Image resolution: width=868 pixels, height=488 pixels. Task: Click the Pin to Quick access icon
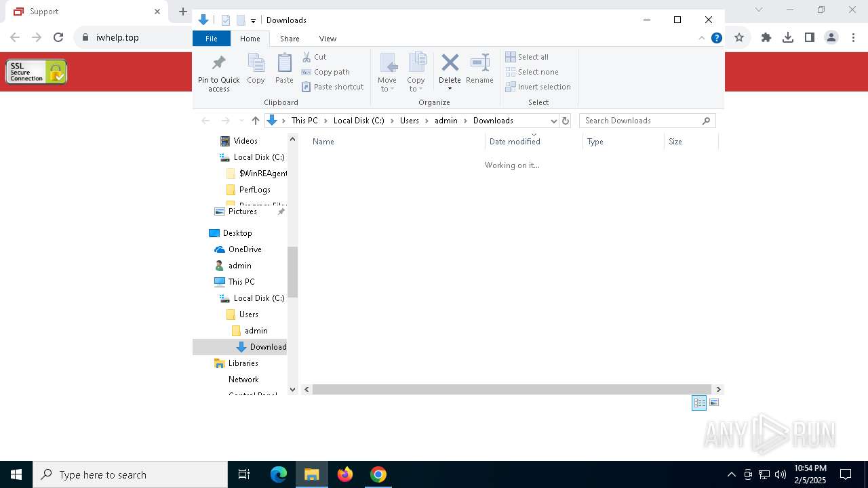(218, 64)
